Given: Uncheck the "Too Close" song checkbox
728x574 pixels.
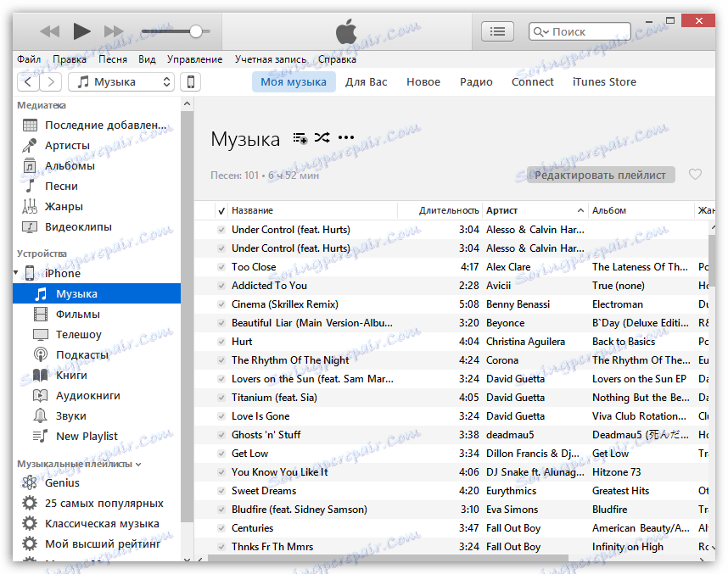Looking at the screenshot, I should tap(221, 267).
